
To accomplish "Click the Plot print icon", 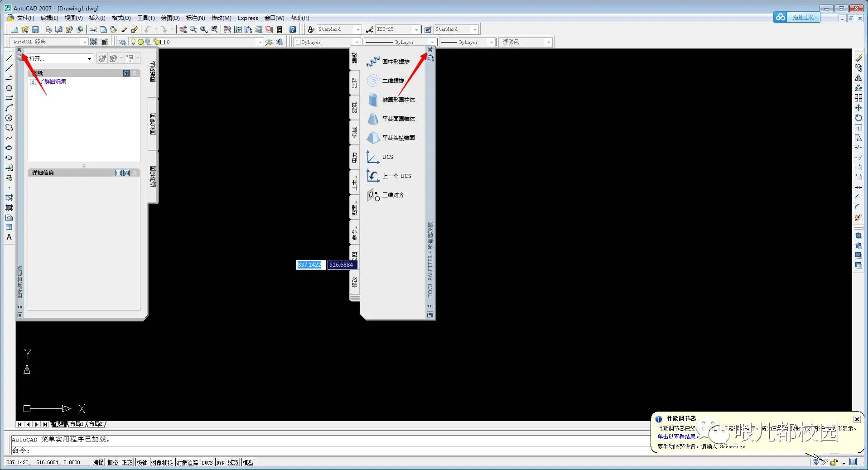I will pos(48,29).
